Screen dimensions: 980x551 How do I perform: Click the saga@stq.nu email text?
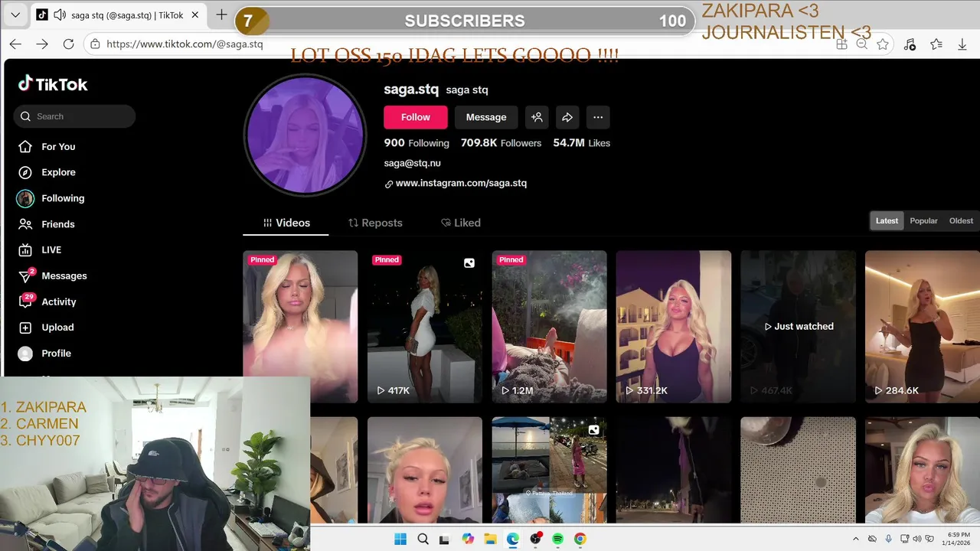412,163
